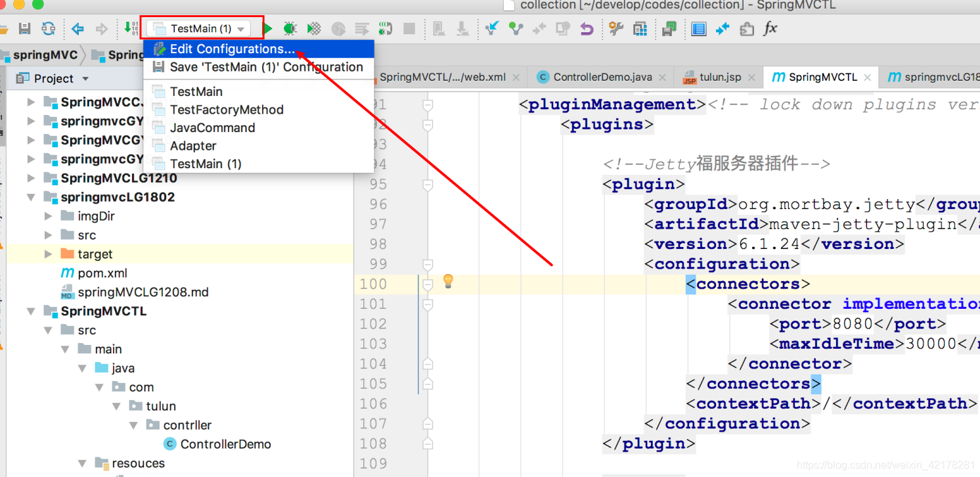
Task: Select Edit Configurations... menu entry
Action: pos(259,49)
